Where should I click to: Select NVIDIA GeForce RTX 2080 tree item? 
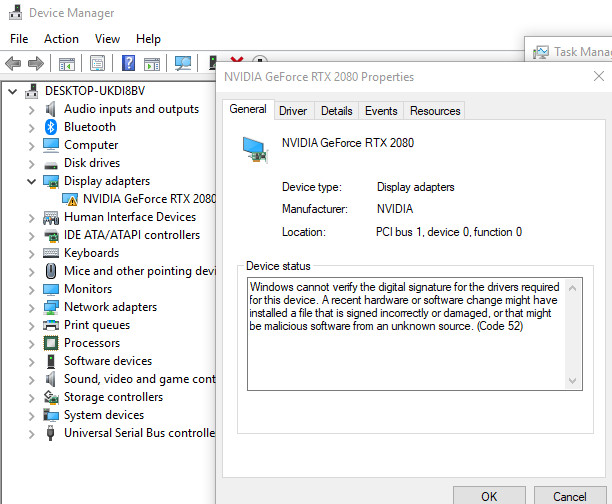pos(149,199)
